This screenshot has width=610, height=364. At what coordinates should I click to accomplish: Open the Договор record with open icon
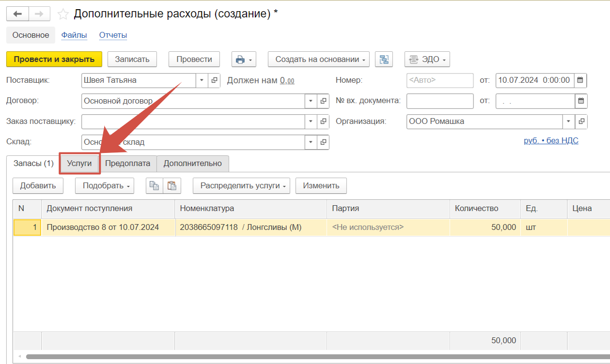point(323,101)
